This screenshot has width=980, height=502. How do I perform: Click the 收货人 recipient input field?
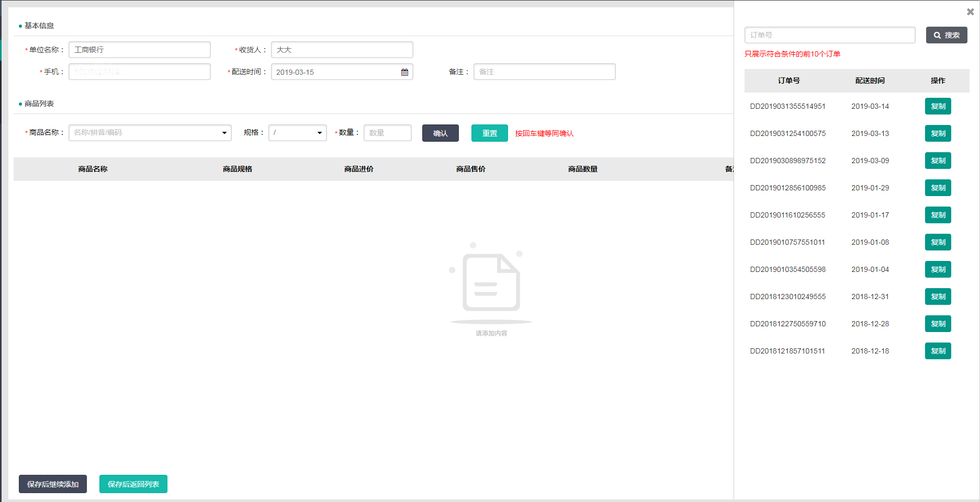342,50
